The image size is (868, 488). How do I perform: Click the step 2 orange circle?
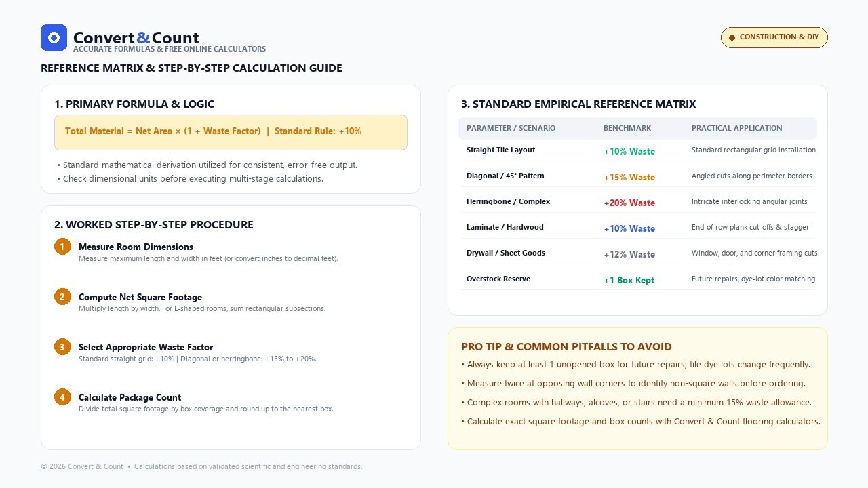[62, 297]
